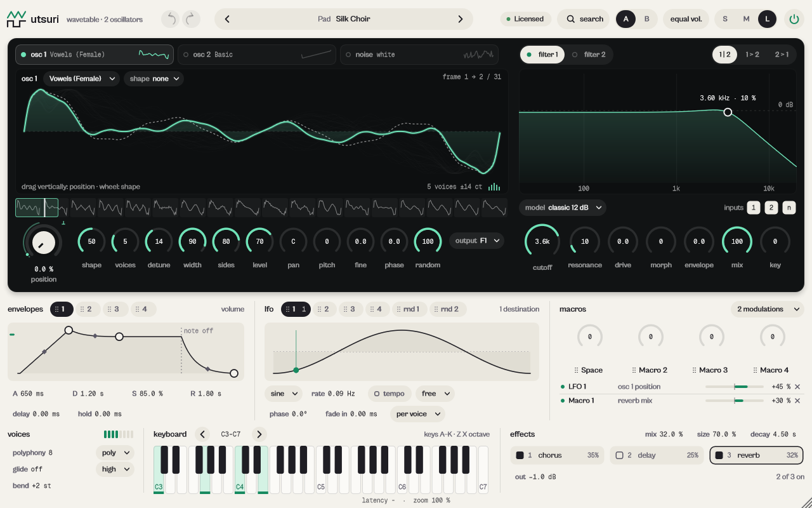
Task: Open filter model classic 12 dB dropdown
Action: [x=563, y=208]
